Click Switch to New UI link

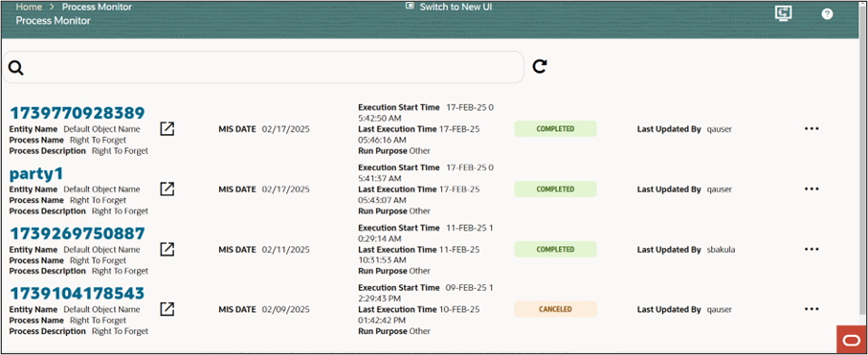[x=456, y=7]
